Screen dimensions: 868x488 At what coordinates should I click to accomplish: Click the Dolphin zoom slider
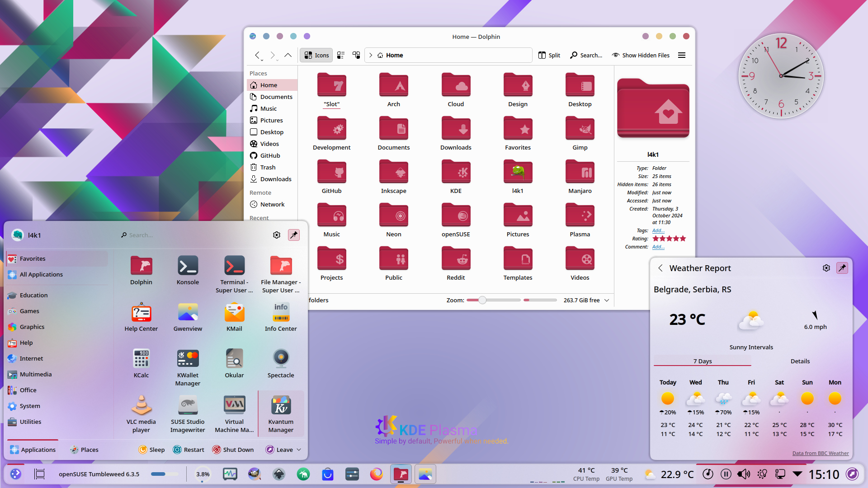click(493, 300)
